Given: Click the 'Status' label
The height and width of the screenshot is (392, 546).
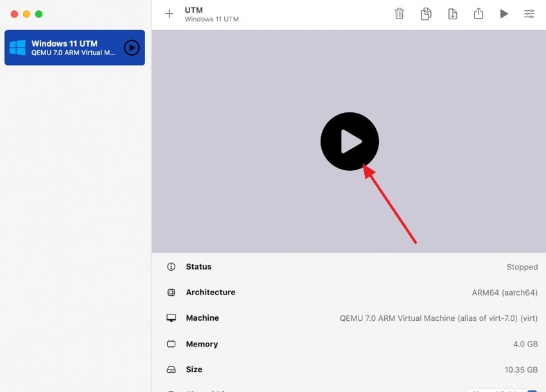Looking at the screenshot, I should point(198,267).
